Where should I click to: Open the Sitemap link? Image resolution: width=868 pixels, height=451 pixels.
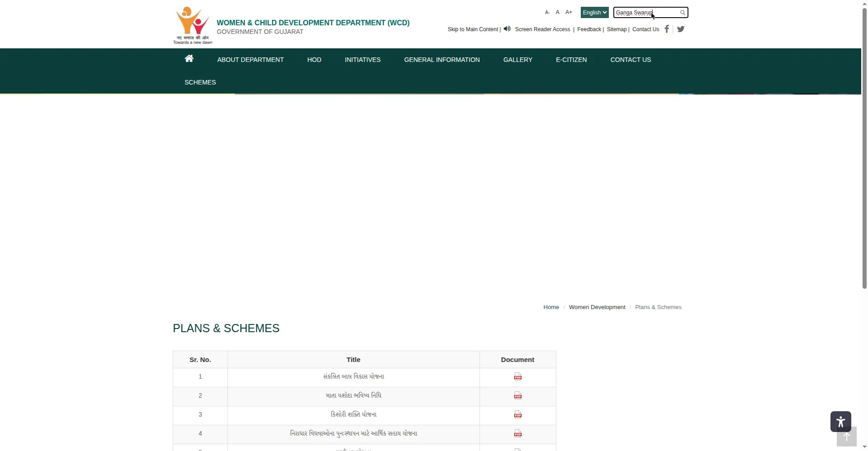pyautogui.click(x=617, y=29)
